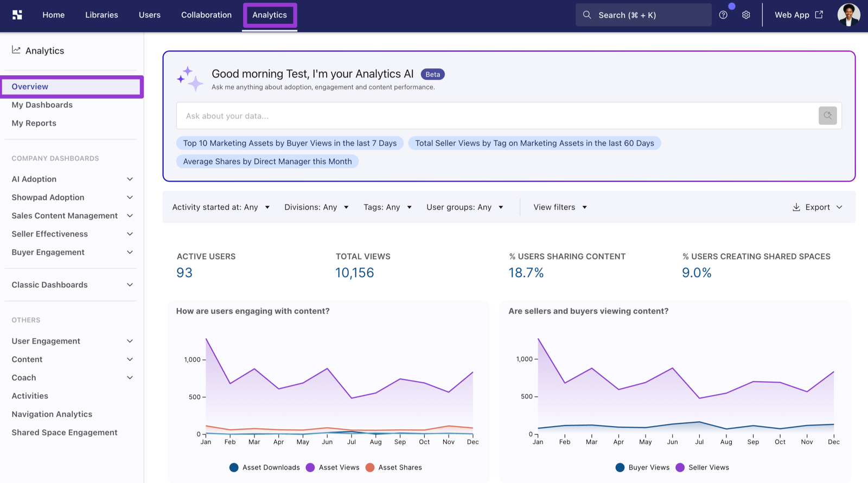Image resolution: width=868 pixels, height=483 pixels.
Task: Click the user profile avatar
Action: [x=848, y=15]
